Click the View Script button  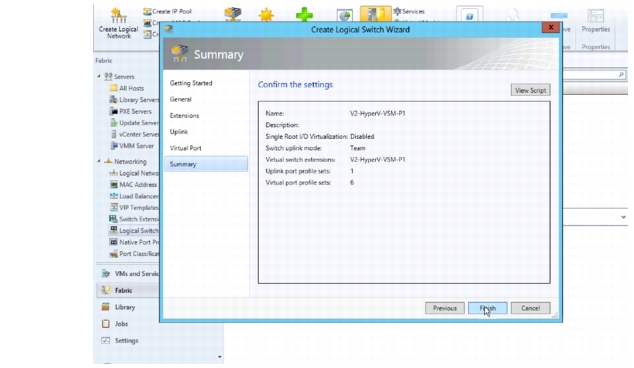click(x=530, y=90)
